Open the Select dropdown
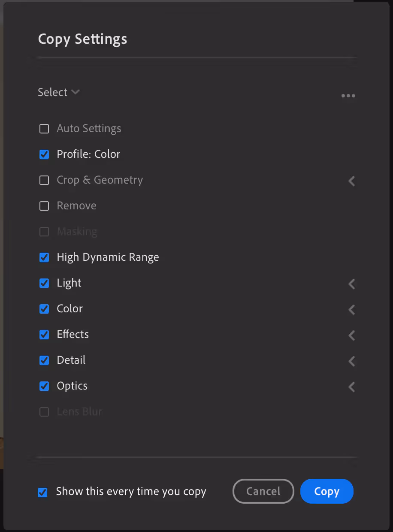Image resolution: width=393 pixels, height=532 pixels. coord(59,92)
